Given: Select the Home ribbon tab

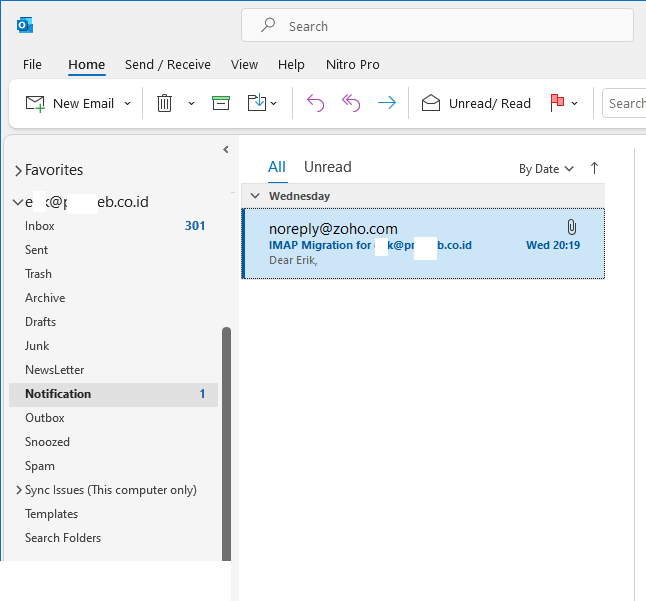Looking at the screenshot, I should click(87, 65).
